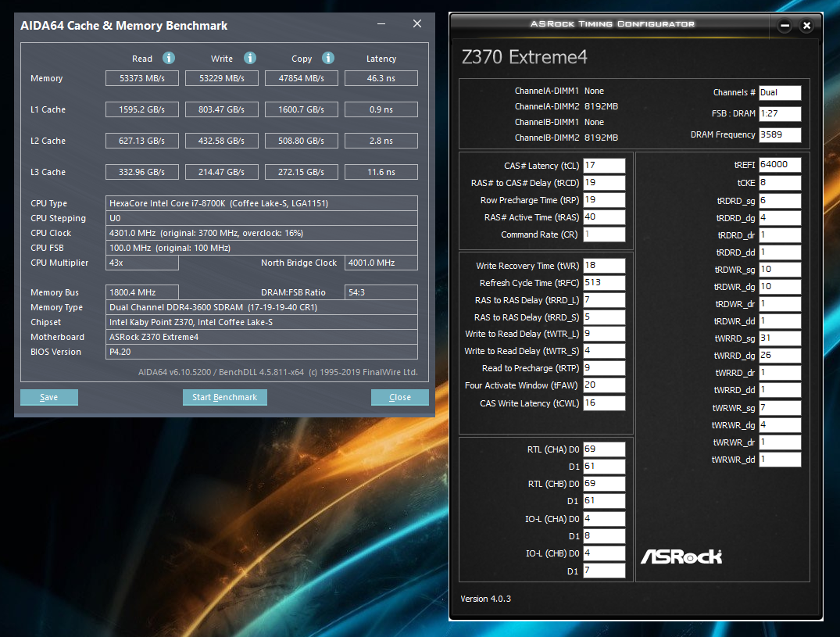Select the Channels # field showing Dual
Image resolution: width=840 pixels, height=637 pixels.
(x=779, y=92)
